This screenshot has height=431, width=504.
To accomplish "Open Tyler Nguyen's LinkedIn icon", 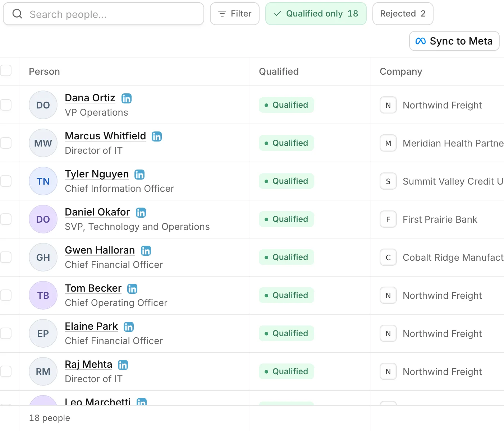I will (x=139, y=174).
